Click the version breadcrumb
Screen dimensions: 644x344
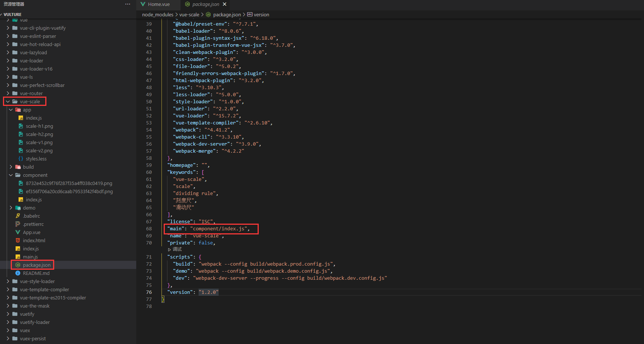click(261, 14)
